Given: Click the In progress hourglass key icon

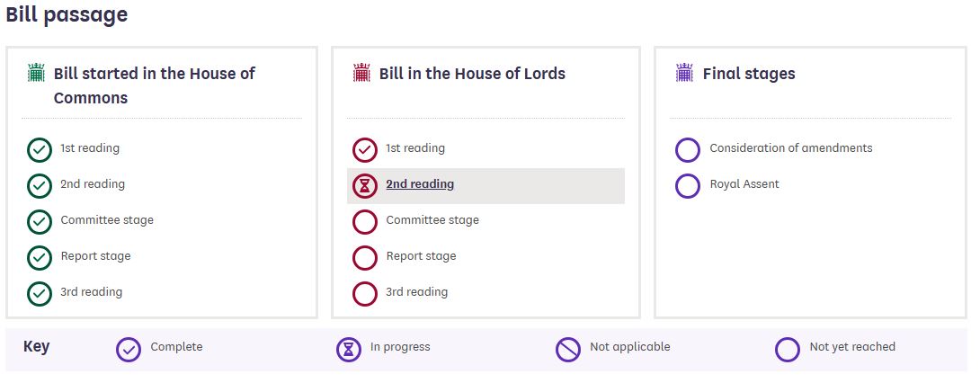Looking at the screenshot, I should [x=349, y=350].
